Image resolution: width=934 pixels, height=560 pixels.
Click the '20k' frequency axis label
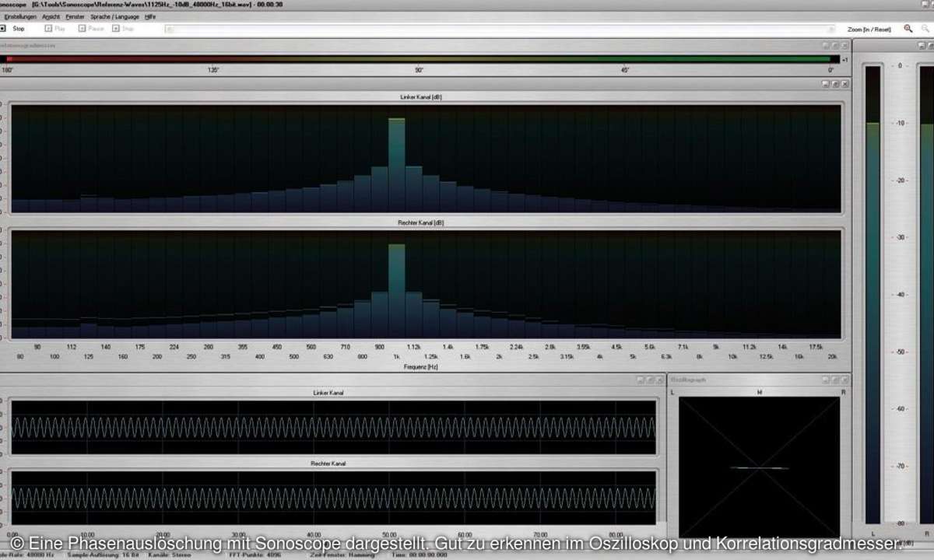(x=832, y=357)
